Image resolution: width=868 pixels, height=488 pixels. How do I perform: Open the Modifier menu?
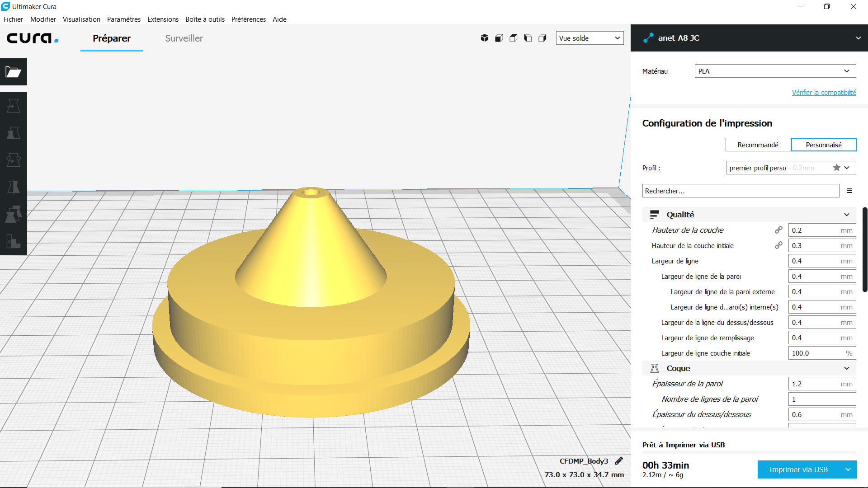pos(43,19)
